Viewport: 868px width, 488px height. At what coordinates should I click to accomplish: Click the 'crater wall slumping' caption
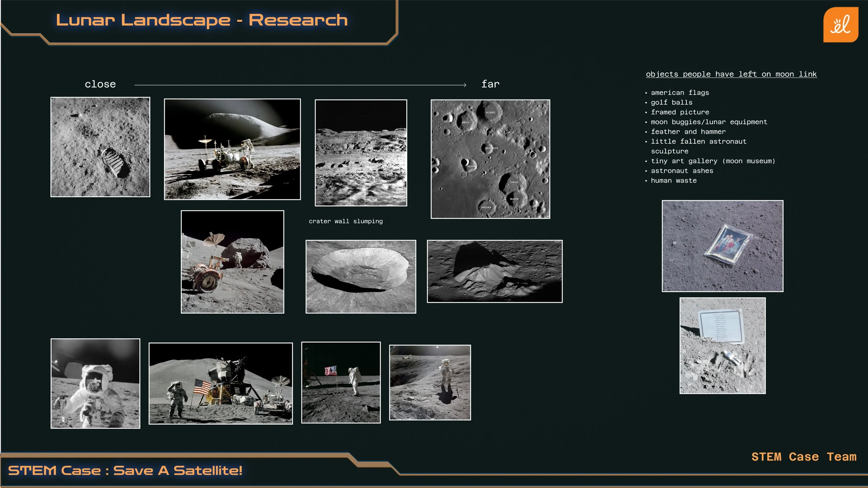point(345,221)
